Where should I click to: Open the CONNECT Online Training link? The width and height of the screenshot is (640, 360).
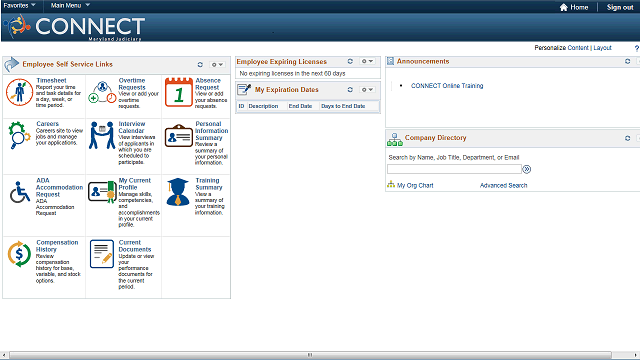click(447, 86)
